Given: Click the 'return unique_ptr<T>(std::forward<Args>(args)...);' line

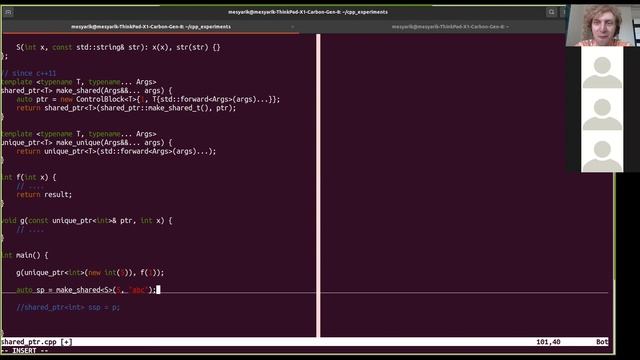Looking at the screenshot, I should click(x=116, y=151).
